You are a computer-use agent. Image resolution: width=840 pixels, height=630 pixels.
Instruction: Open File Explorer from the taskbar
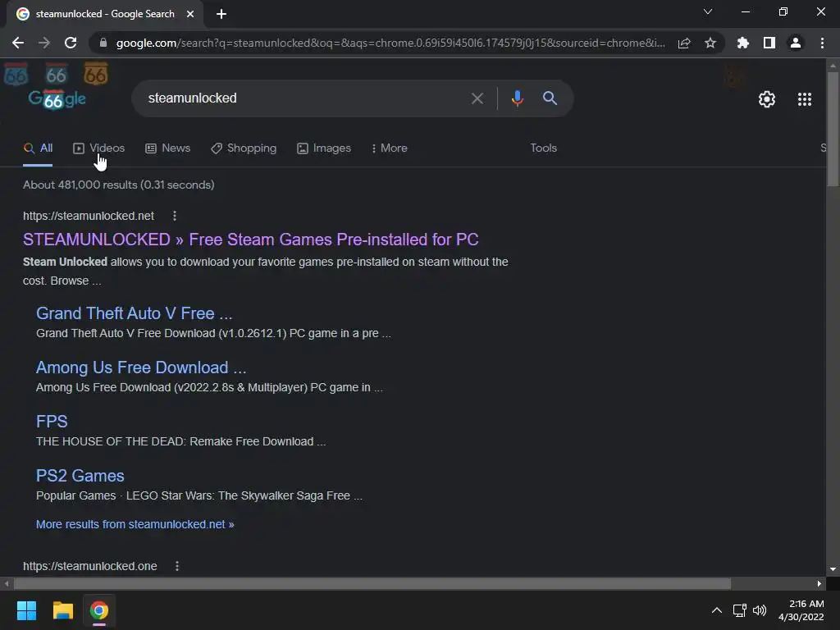tap(62, 610)
